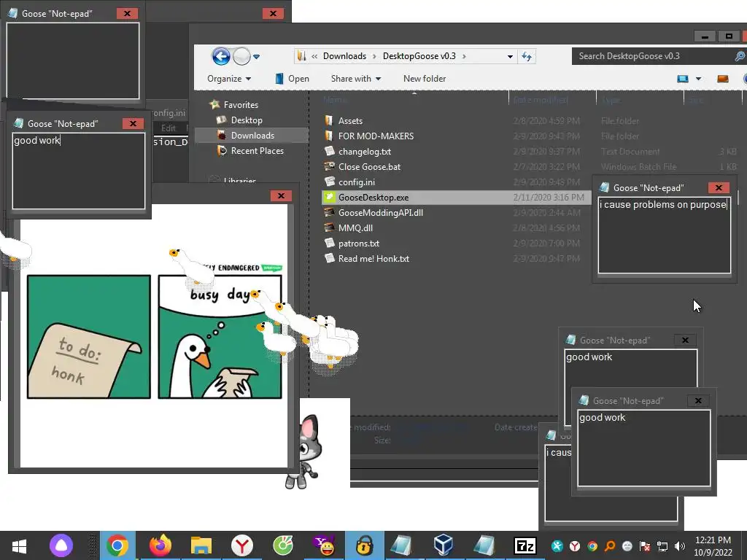This screenshot has height=560, width=747.
Task: Open the recent locations arrow beside navigation buttons
Action: coord(256,57)
